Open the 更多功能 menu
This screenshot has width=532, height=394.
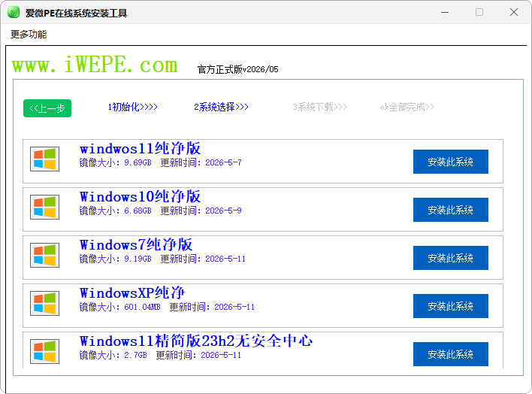[x=29, y=34]
